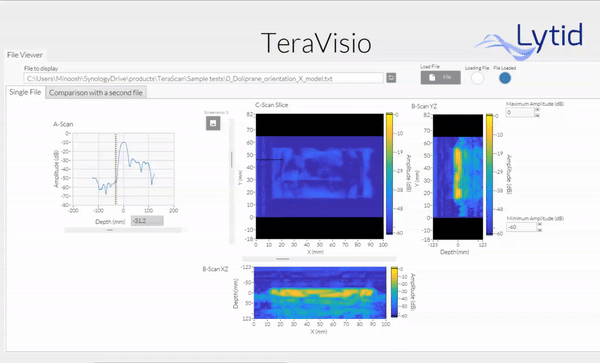Click the "B-Scan YZ" label
Image resolution: width=600 pixels, height=363 pixels.
pyautogui.click(x=424, y=106)
